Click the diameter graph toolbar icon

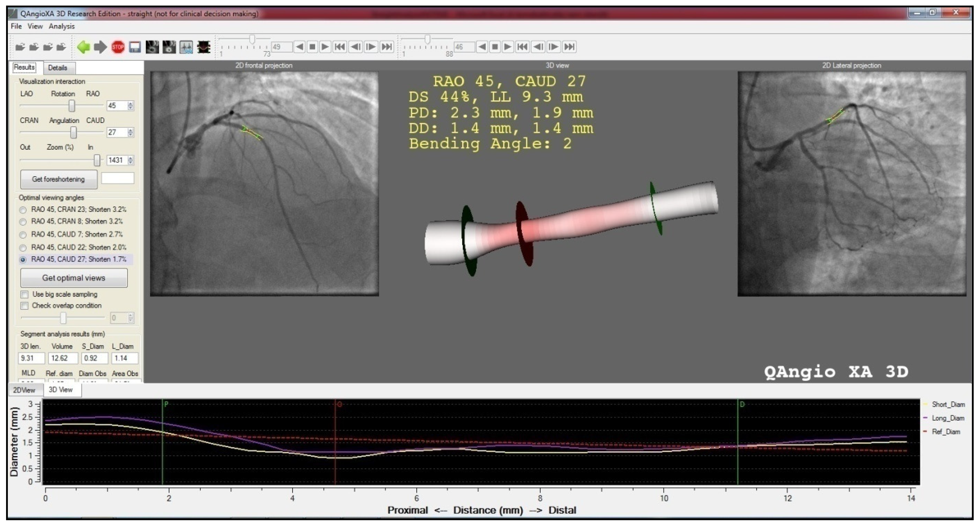tap(186, 47)
